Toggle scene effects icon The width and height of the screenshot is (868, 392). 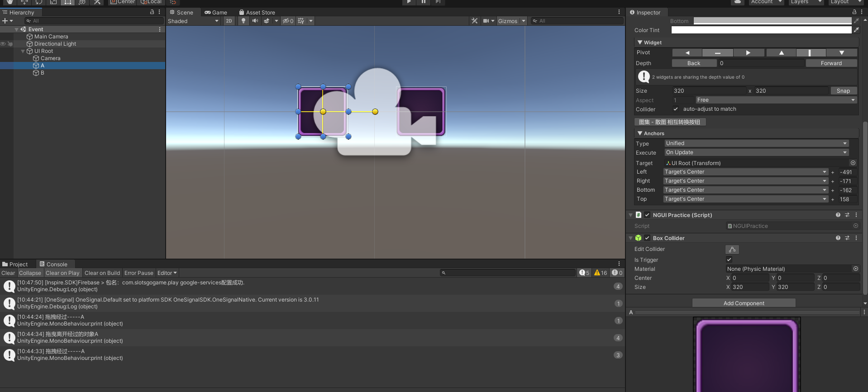267,21
